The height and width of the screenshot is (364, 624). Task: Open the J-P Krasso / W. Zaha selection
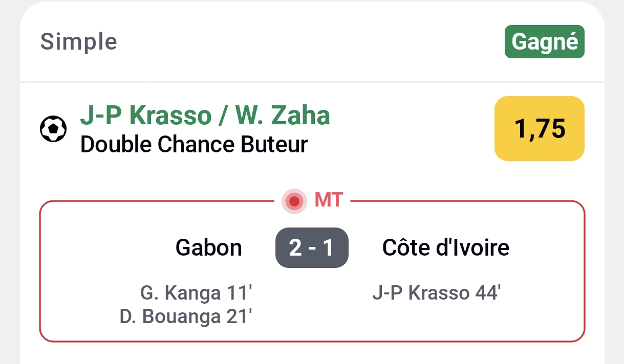point(205,115)
